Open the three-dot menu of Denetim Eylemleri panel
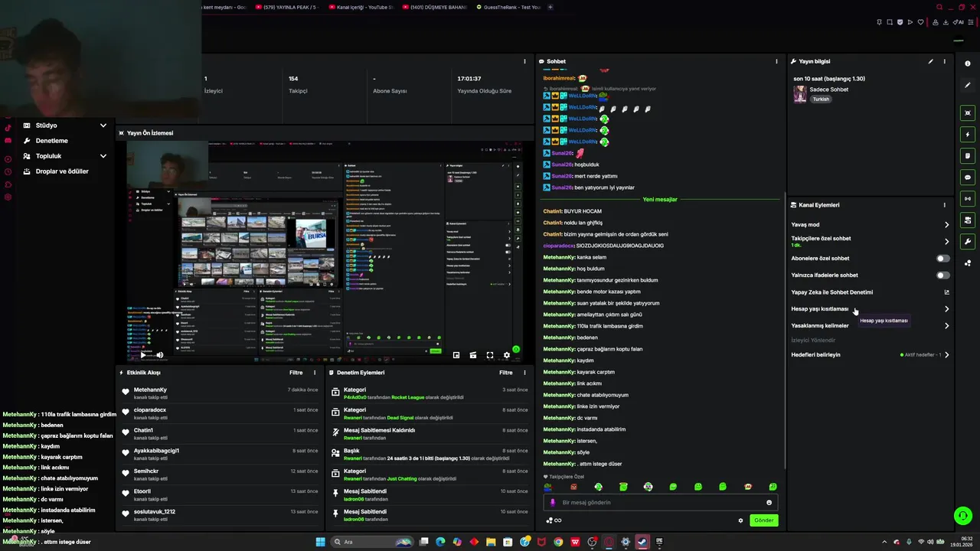 [x=524, y=373]
